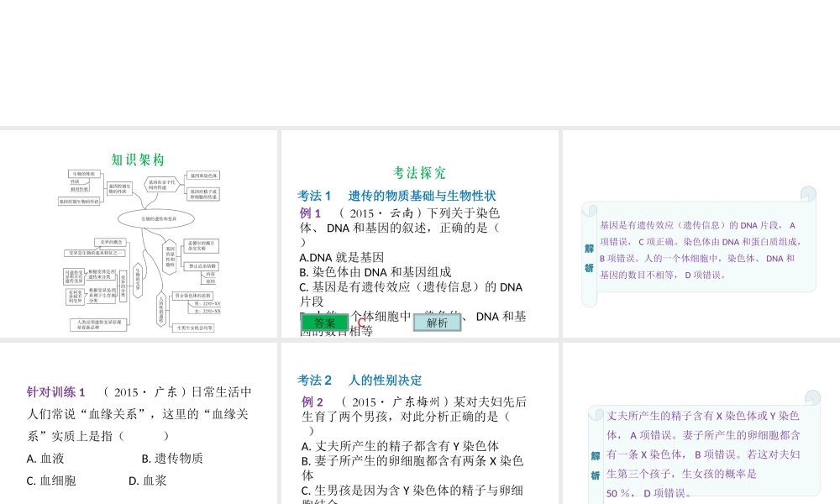Click the 考法 1 遗传的物质基础与生物性状 heading

pyautogui.click(x=396, y=196)
